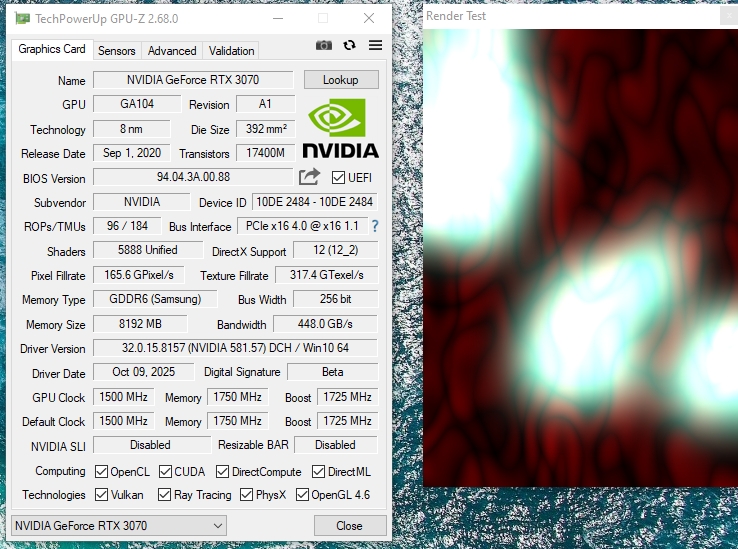Click the Lookup button
Image resolution: width=738 pixels, height=549 pixels.
341,80
